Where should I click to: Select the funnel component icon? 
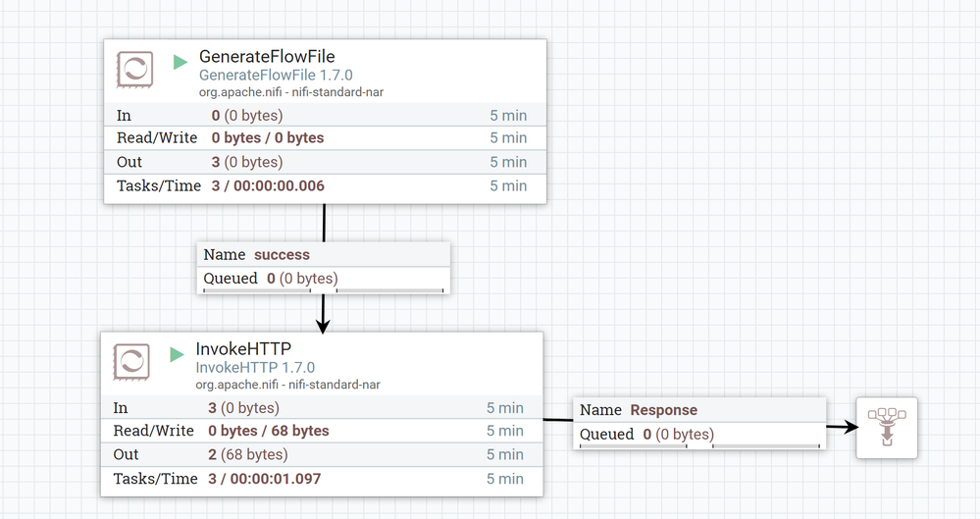pyautogui.click(x=887, y=428)
